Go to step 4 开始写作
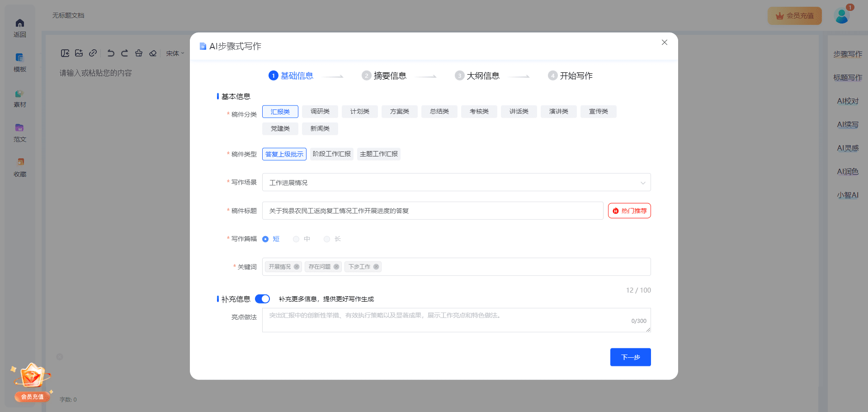This screenshot has width=868, height=412. [570, 76]
